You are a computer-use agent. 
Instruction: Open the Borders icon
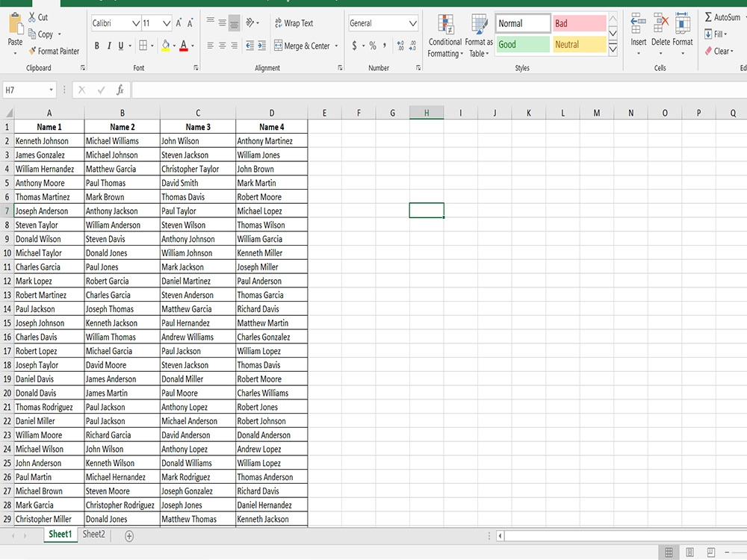[x=143, y=46]
